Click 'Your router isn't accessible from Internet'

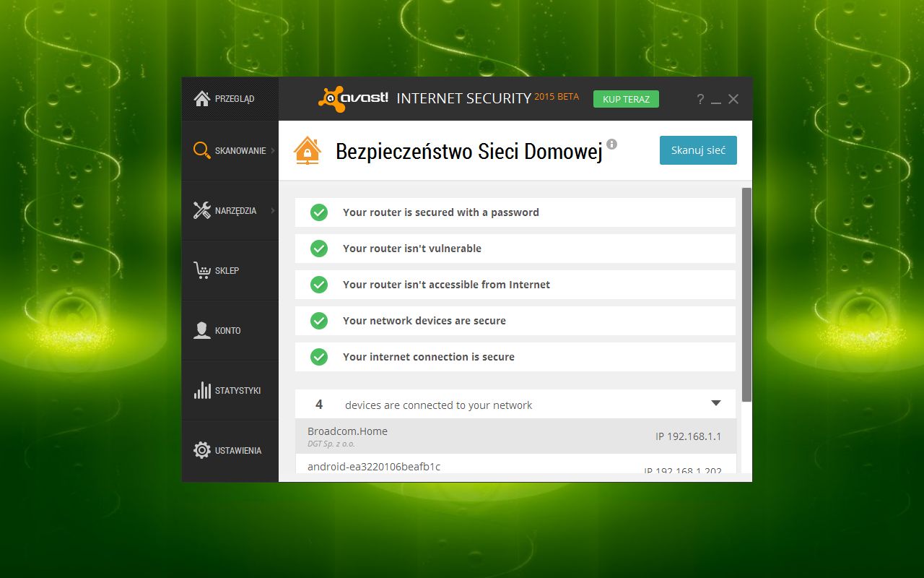coord(446,285)
